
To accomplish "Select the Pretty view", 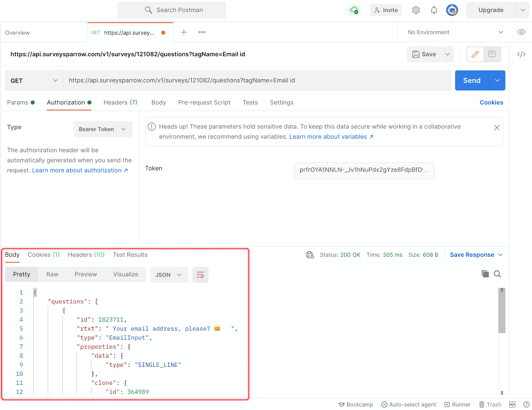I will tap(22, 274).
